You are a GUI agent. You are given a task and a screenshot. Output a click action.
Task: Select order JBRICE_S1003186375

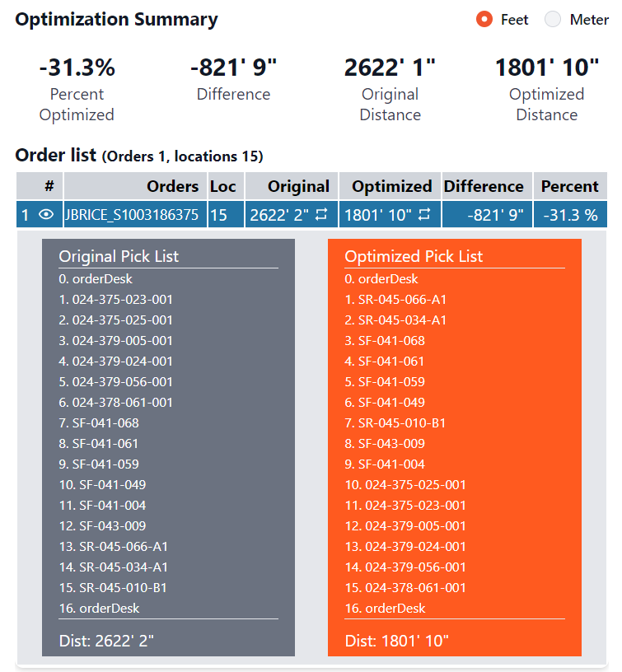[131, 215]
